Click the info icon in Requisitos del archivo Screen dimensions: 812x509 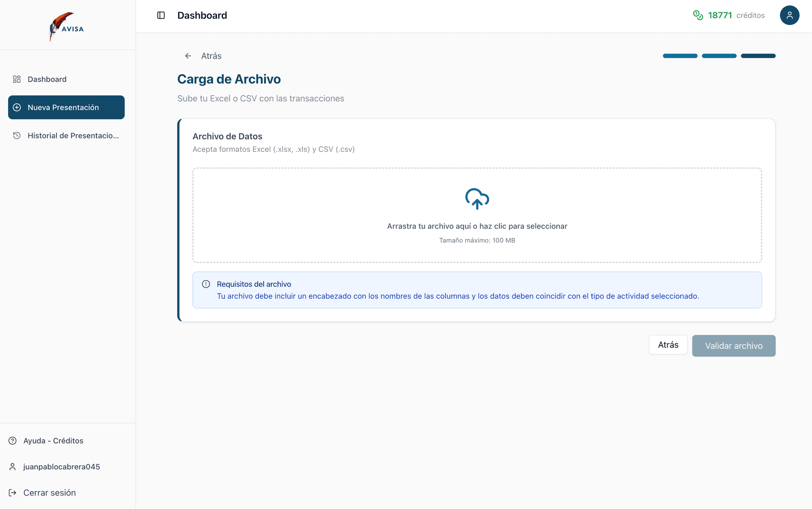coord(206,284)
